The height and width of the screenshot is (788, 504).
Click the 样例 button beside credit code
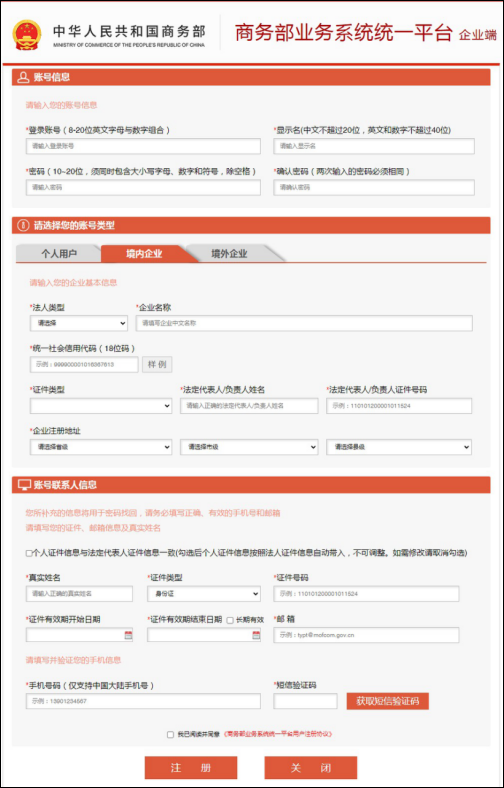pos(157,365)
